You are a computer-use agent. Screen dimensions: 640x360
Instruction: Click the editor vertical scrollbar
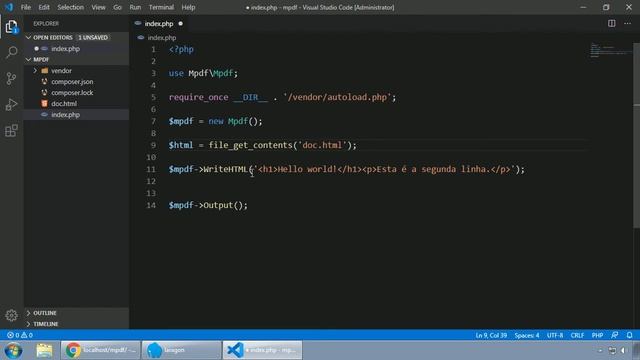click(636, 135)
